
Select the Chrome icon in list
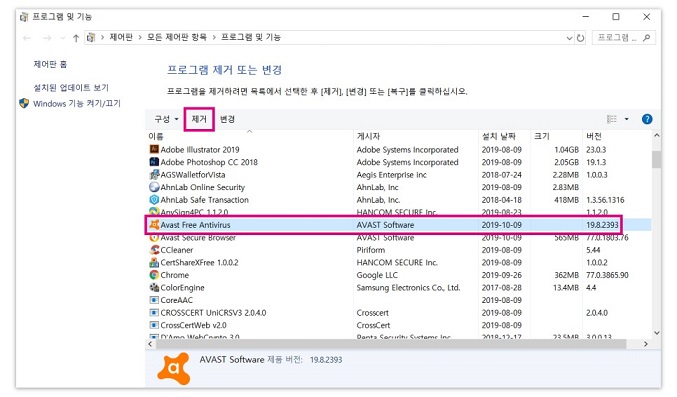[154, 275]
